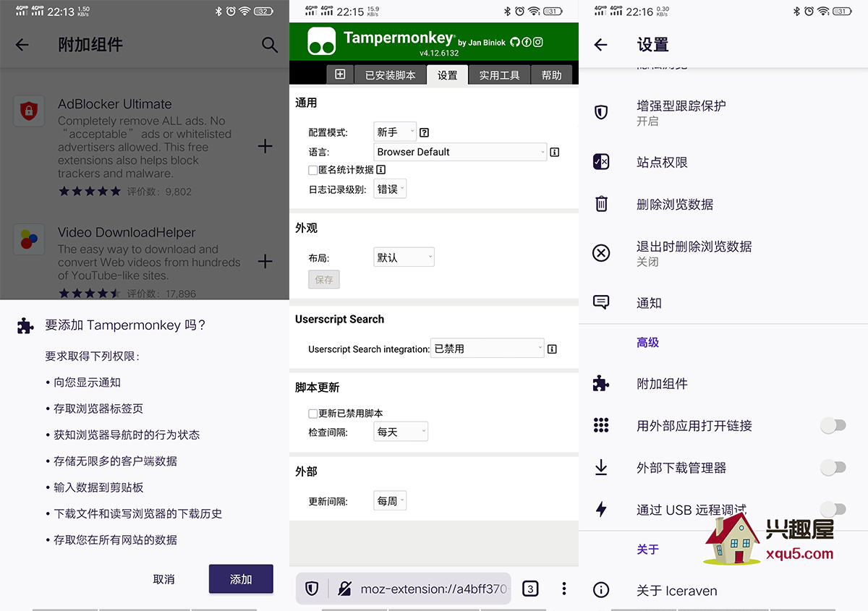868x611 pixels.
Task: Open the GitHub icon in Tampermonkey header
Action: [x=515, y=42]
